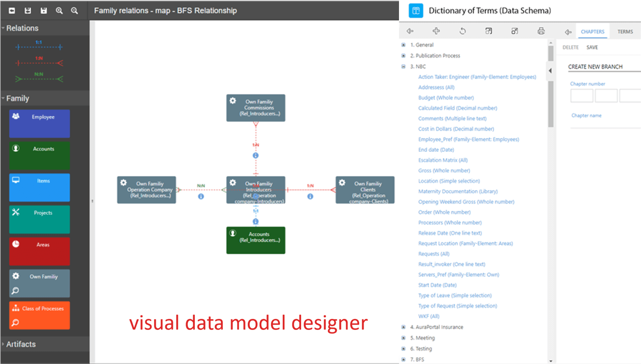641x364 pixels.
Task: Click the SAVE button
Action: tap(592, 48)
